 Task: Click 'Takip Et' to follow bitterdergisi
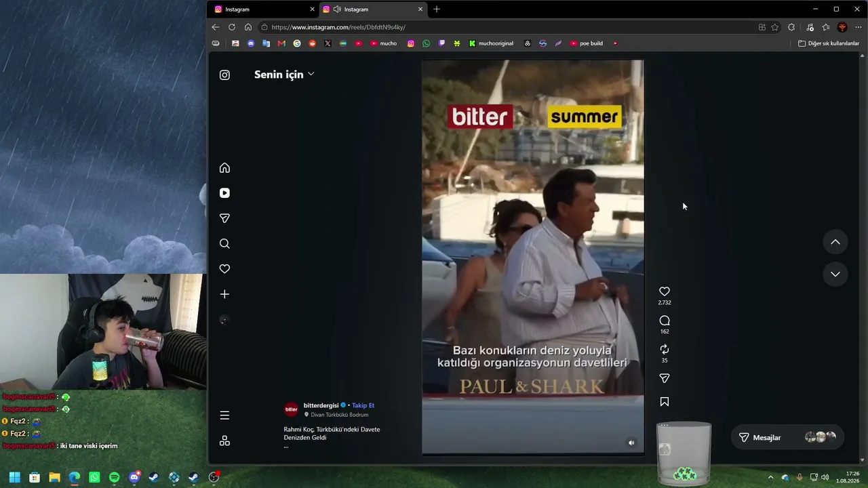tap(363, 405)
